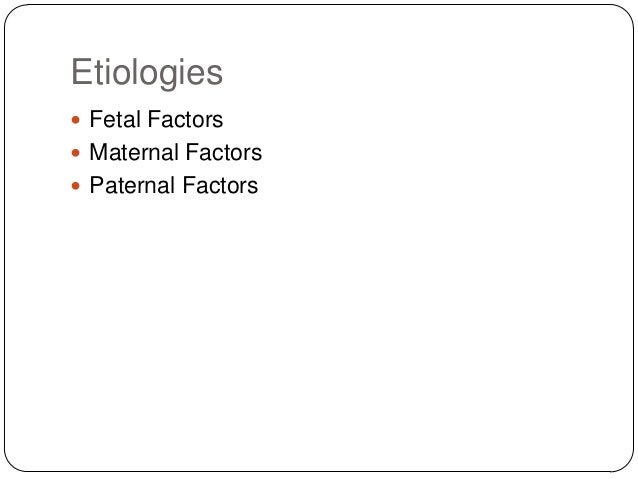Select the Etiologies slide title
The image size is (638, 479).
tap(147, 74)
